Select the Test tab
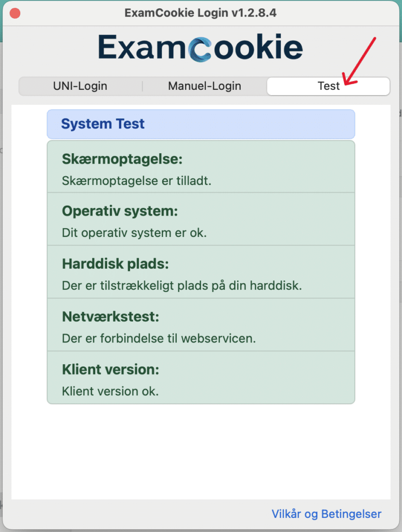Viewport: 402px width, 532px height. (328, 86)
